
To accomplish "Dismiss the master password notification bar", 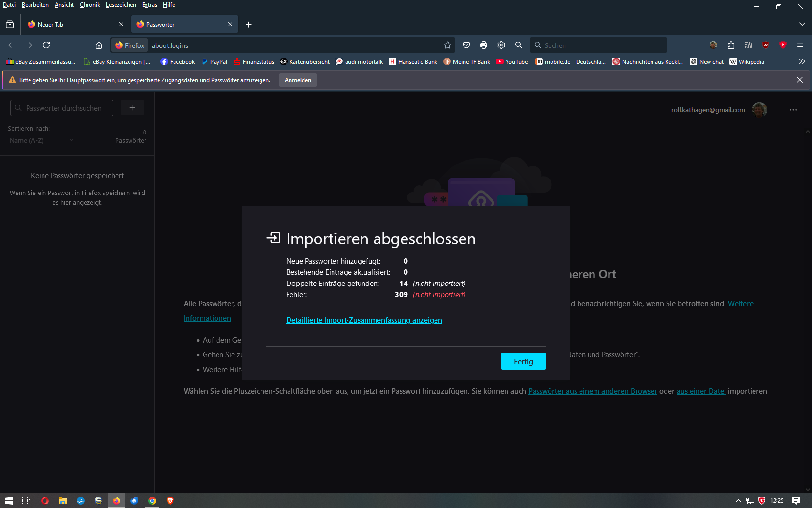I will (800, 80).
